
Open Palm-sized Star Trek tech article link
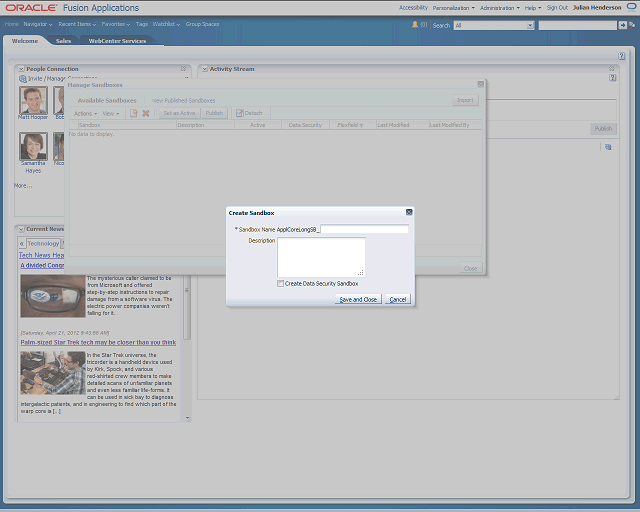[x=98, y=342]
